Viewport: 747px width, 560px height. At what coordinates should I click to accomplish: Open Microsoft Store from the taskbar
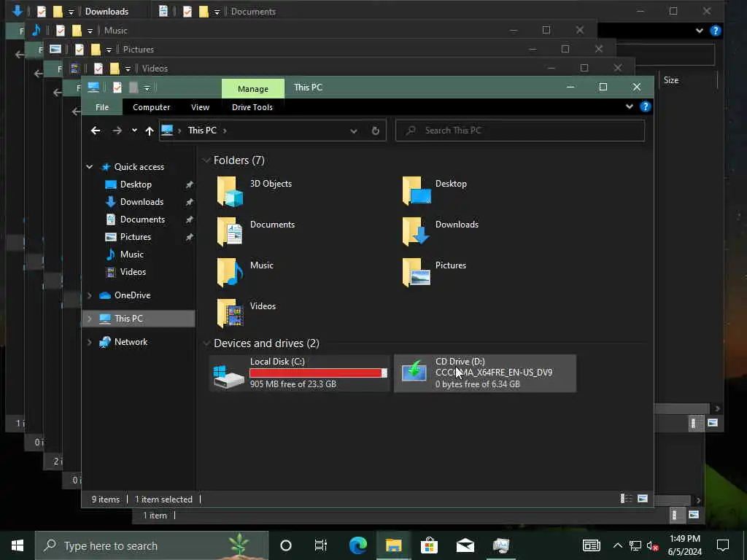(x=429, y=545)
